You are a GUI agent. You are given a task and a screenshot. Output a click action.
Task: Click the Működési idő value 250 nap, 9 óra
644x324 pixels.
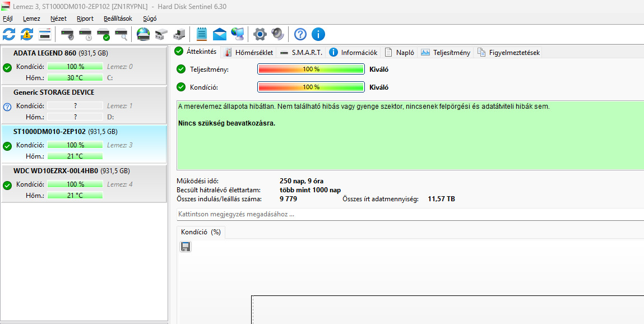[302, 181]
